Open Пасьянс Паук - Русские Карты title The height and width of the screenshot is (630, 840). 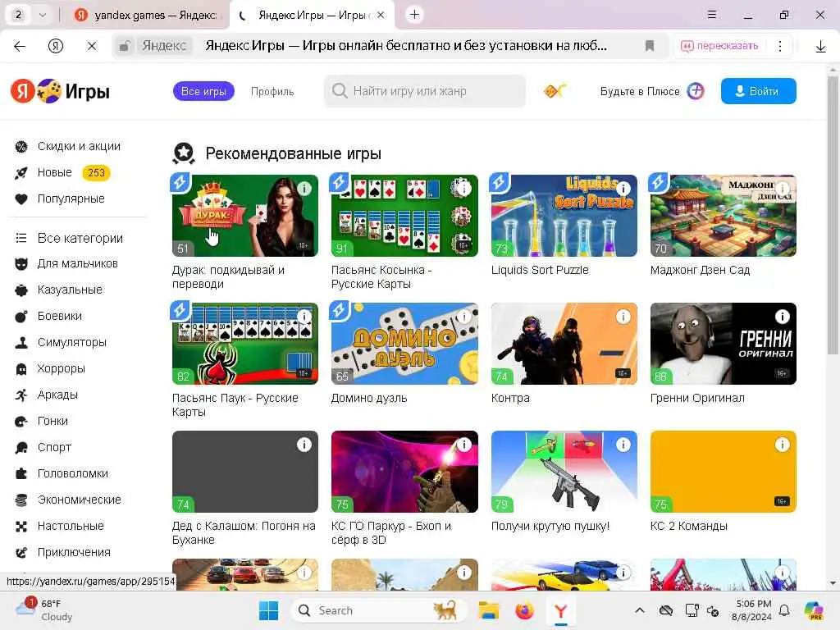point(235,405)
